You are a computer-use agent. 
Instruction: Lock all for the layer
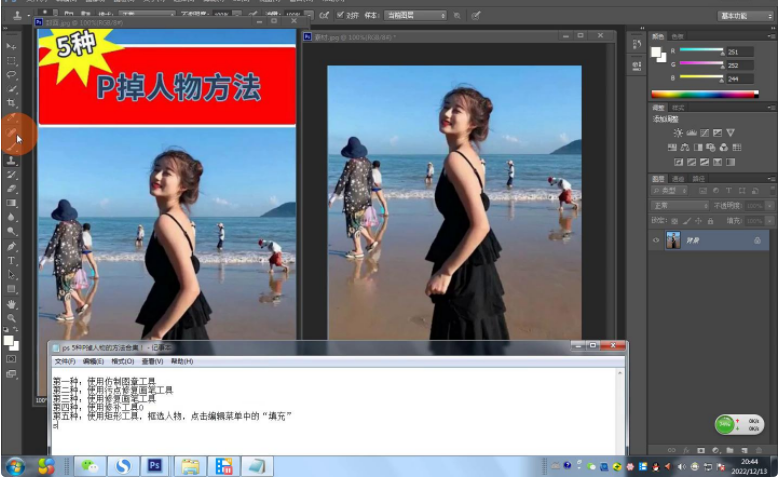pos(711,221)
